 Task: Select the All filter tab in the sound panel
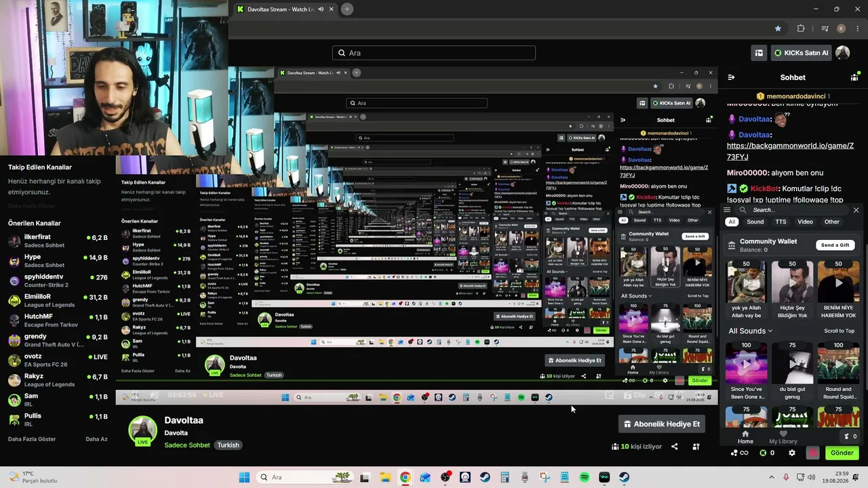[x=732, y=222]
